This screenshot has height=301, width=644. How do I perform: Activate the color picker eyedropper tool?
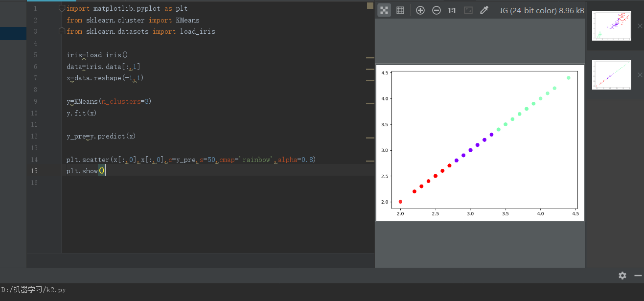(x=484, y=10)
